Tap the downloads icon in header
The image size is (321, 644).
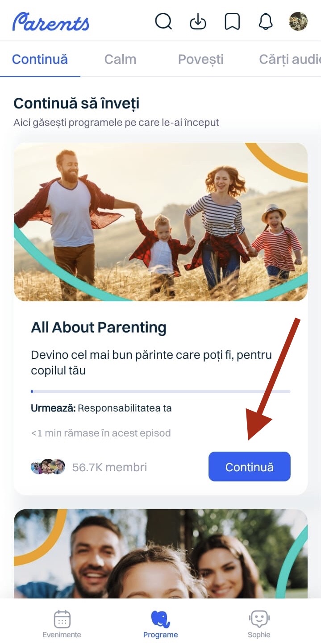click(x=198, y=21)
